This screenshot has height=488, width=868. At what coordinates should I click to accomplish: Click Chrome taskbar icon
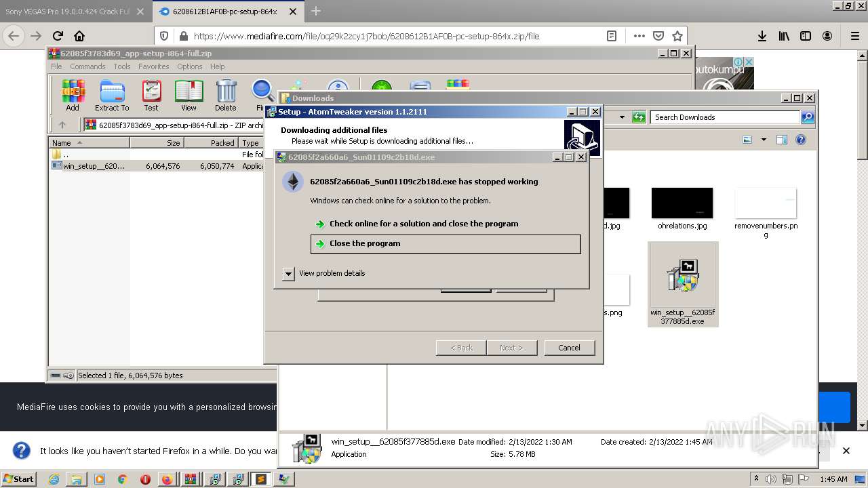pyautogui.click(x=122, y=479)
